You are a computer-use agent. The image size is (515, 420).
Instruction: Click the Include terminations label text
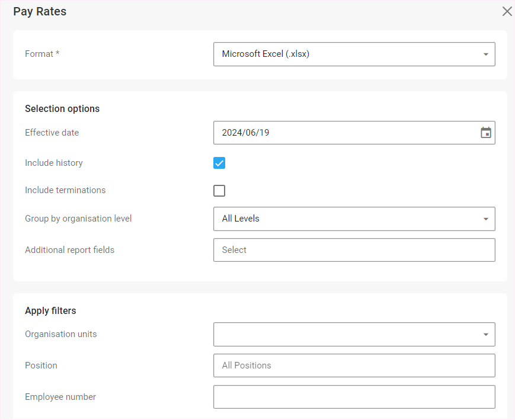tap(65, 190)
